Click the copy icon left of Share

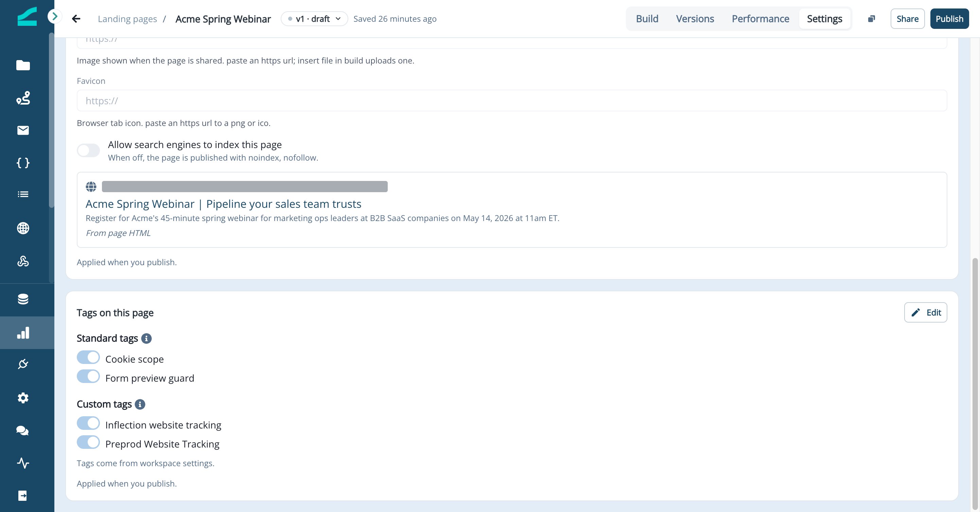tap(871, 19)
